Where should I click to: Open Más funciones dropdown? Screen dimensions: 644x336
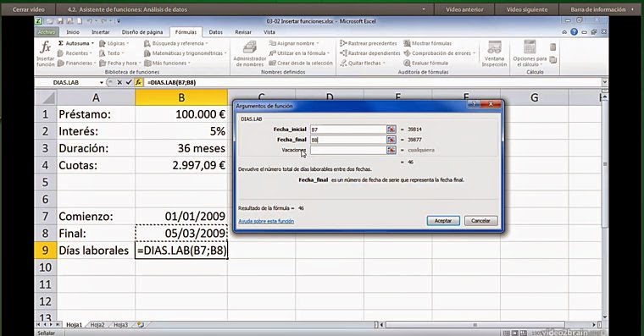[167, 63]
